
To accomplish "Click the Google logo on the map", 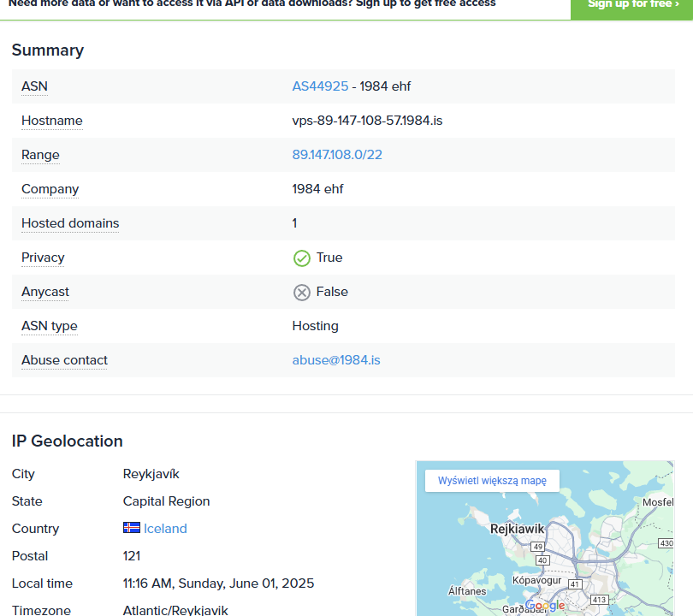I will (x=545, y=606).
